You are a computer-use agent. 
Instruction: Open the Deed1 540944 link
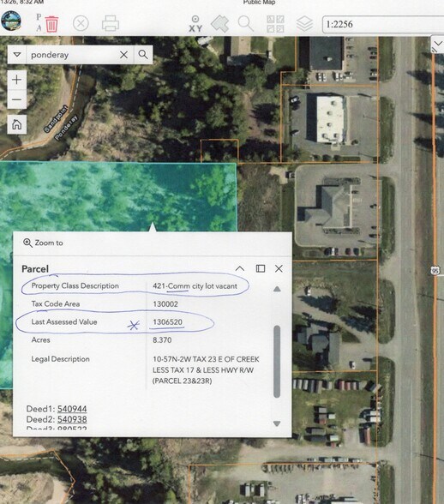point(72,409)
